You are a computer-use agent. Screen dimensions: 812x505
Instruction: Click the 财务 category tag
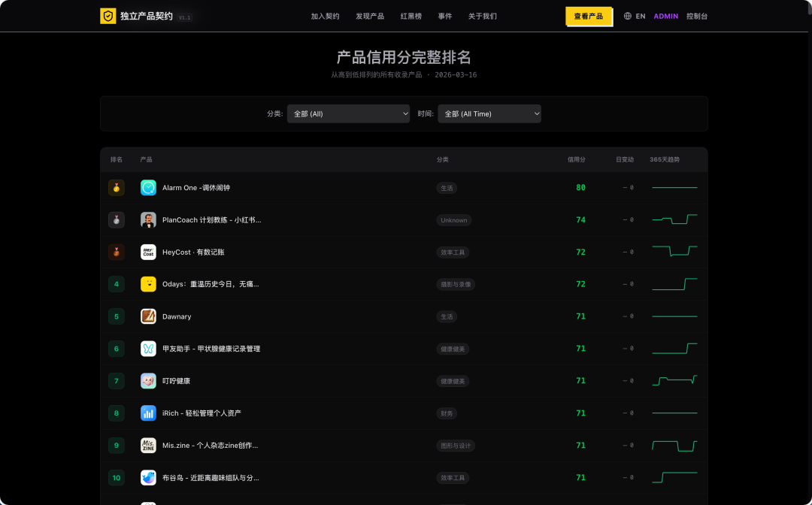pos(447,413)
